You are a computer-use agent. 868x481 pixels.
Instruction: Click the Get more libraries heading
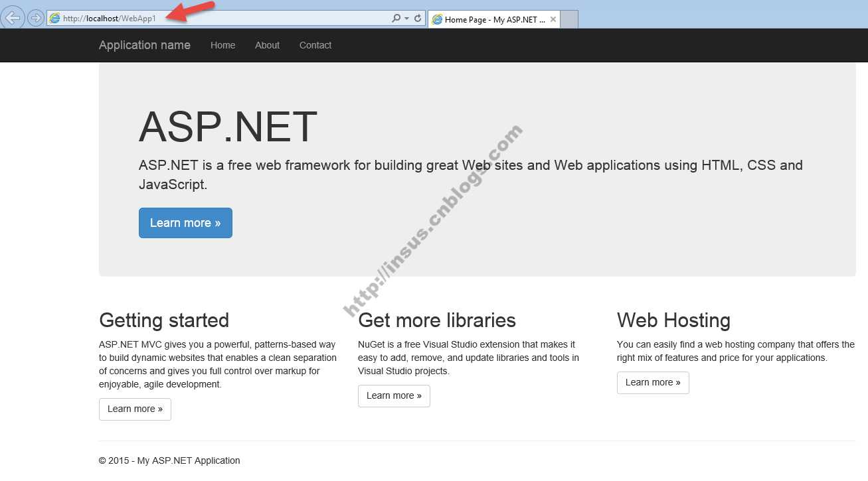pos(437,320)
